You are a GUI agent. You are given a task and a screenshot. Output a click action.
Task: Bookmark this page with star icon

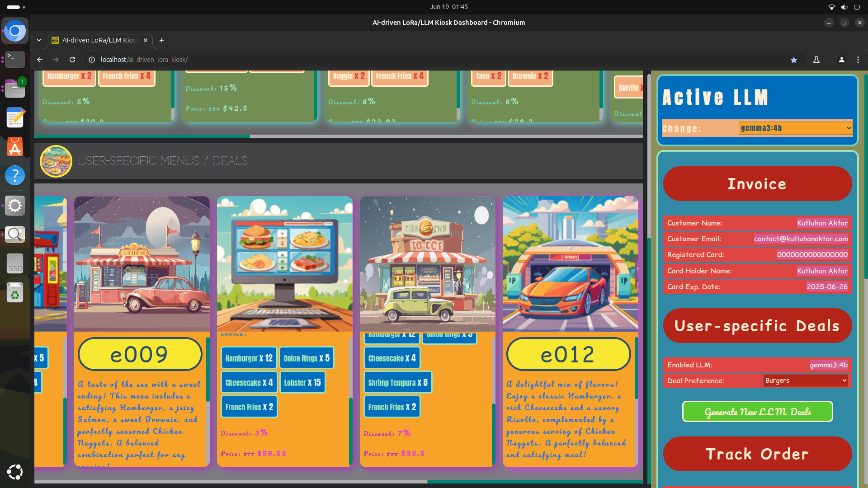click(x=794, y=60)
